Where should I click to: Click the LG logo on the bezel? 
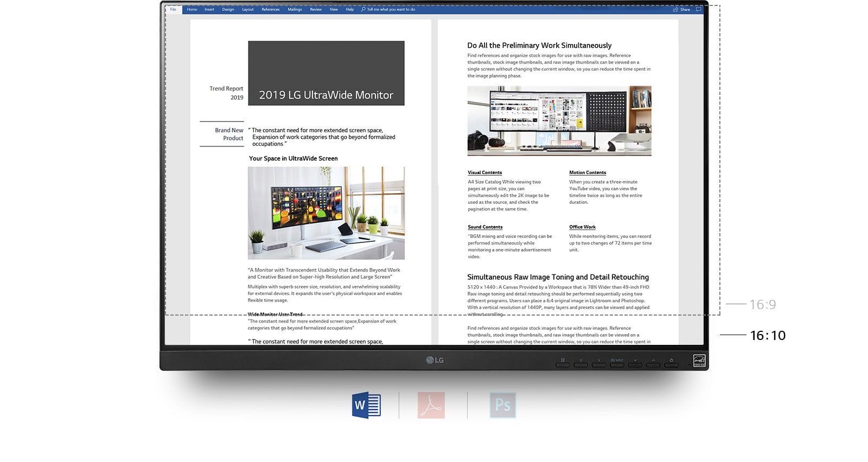[x=435, y=360]
